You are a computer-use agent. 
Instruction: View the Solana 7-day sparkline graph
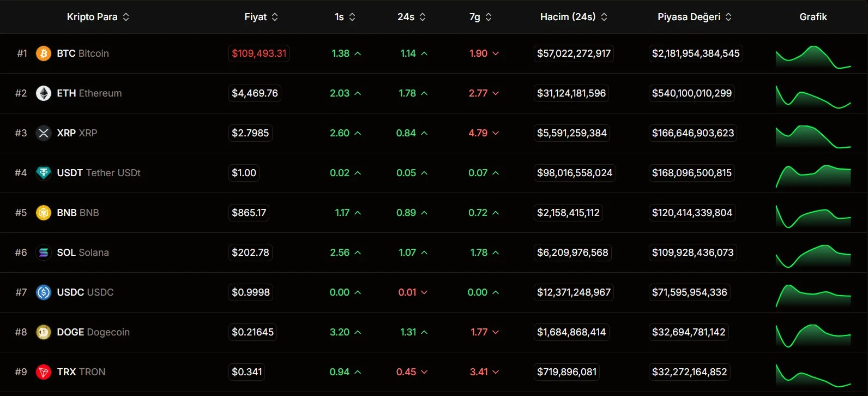point(813,256)
